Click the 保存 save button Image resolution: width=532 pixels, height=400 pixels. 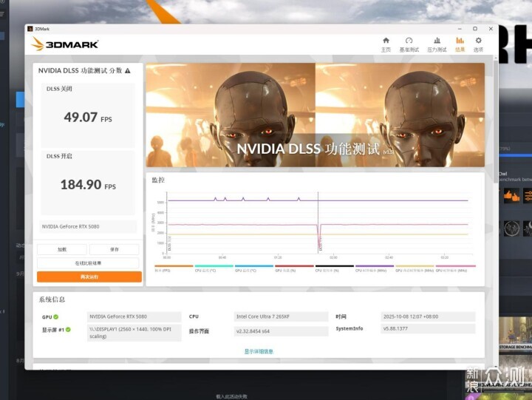click(115, 250)
